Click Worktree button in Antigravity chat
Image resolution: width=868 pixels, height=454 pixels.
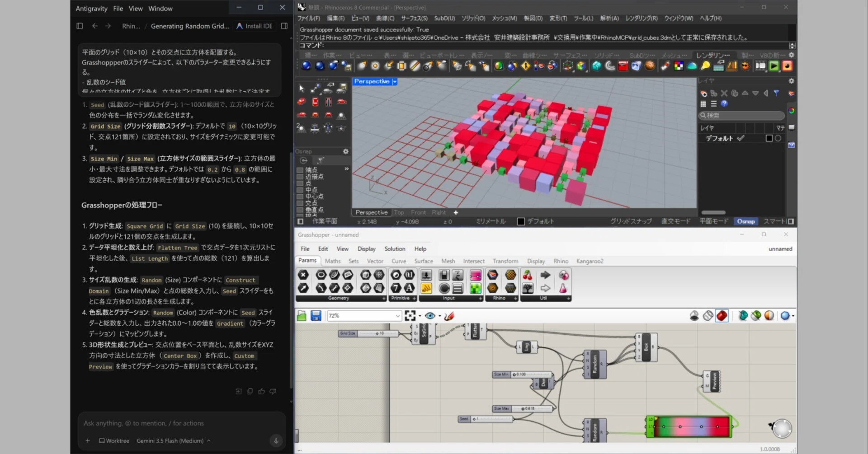[x=114, y=441]
